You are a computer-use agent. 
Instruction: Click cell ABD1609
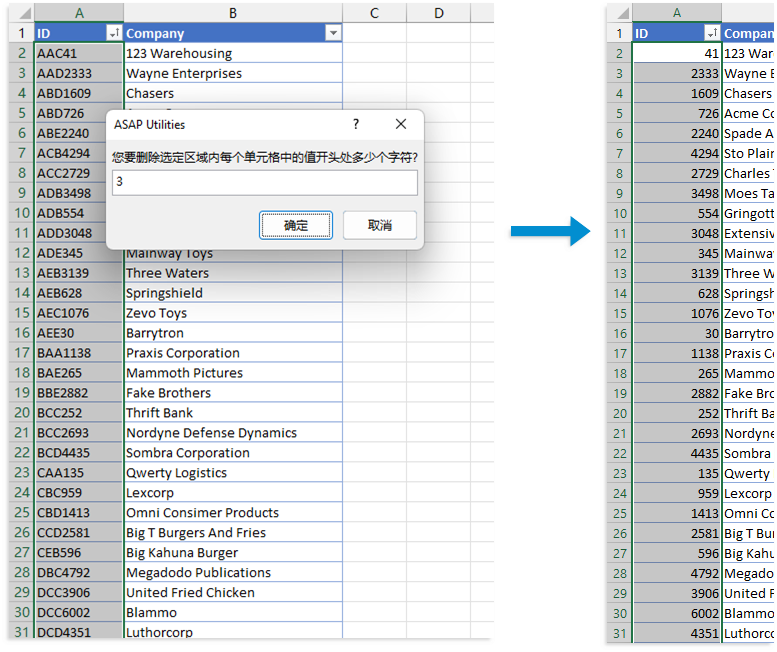point(79,93)
